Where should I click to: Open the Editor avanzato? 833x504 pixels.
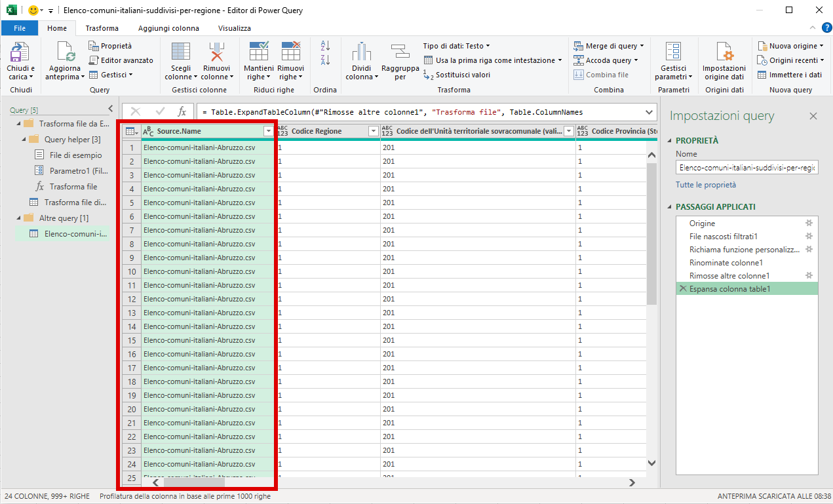click(x=122, y=59)
